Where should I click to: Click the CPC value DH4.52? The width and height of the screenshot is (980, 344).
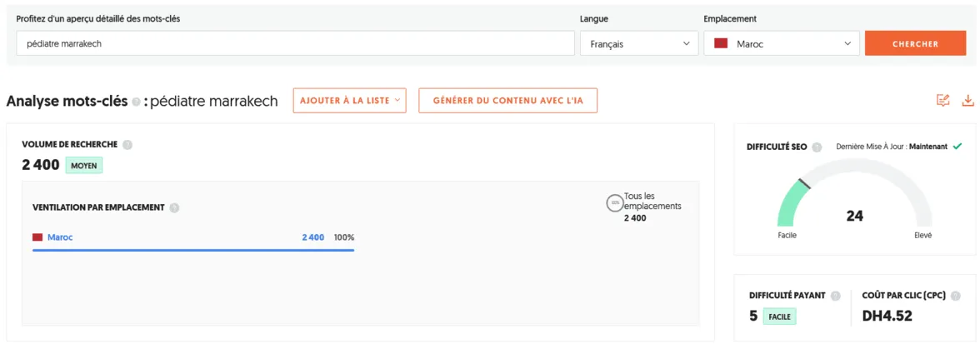pos(887,317)
